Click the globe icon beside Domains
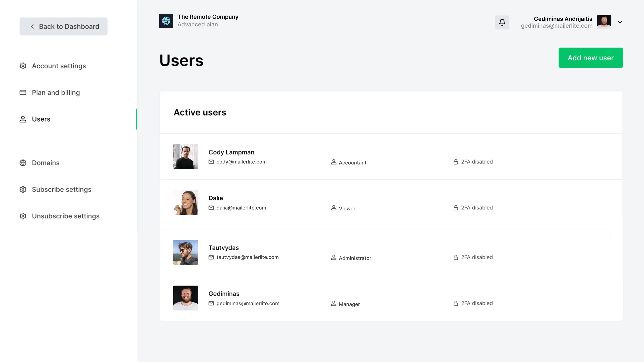644x362 pixels. coord(23,163)
